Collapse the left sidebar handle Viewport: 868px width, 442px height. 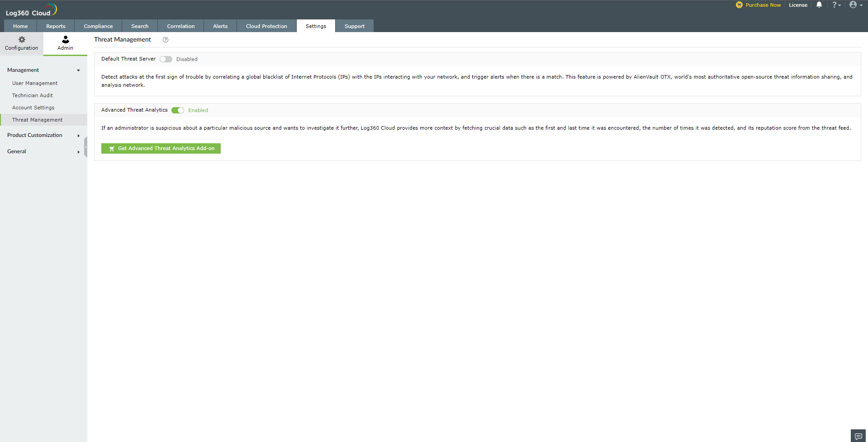point(85,147)
